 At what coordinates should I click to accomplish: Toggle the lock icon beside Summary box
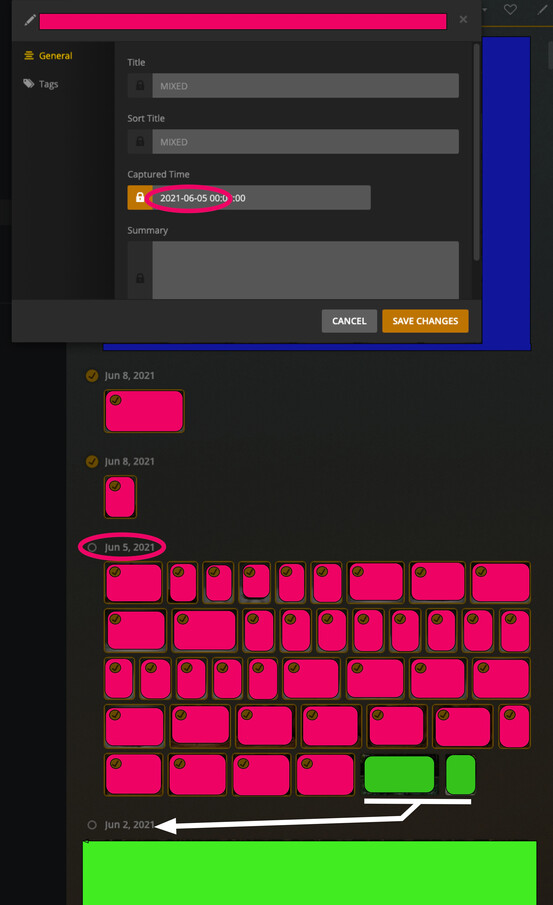coord(140,278)
